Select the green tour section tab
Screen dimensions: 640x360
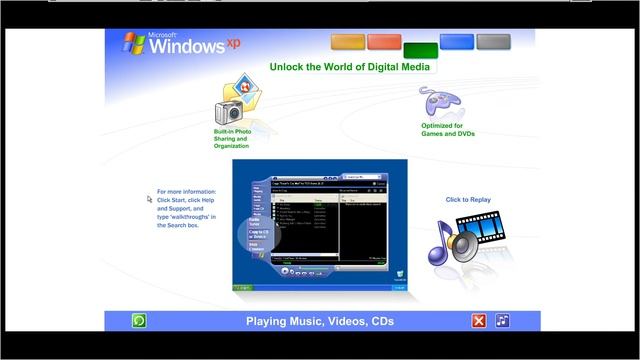point(420,51)
